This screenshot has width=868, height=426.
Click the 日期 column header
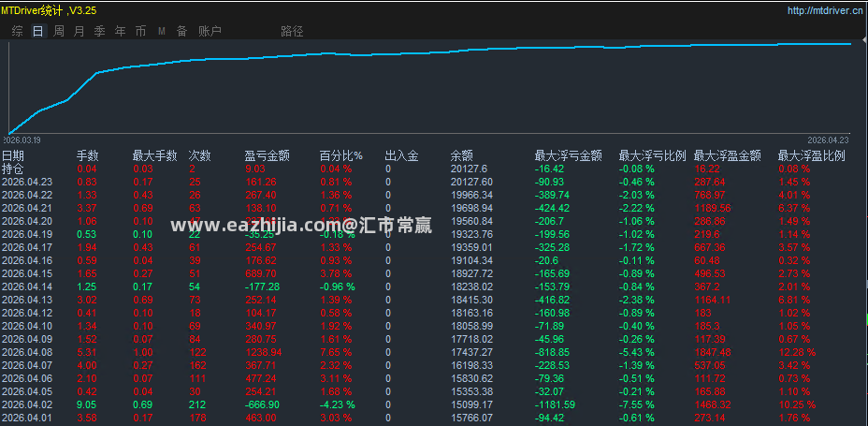point(13,156)
